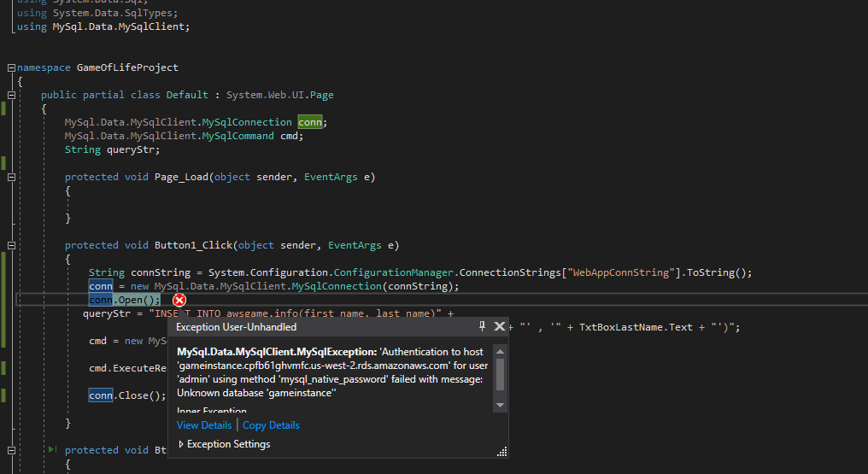Open the View Details link
The height and width of the screenshot is (474, 868).
[x=203, y=425]
